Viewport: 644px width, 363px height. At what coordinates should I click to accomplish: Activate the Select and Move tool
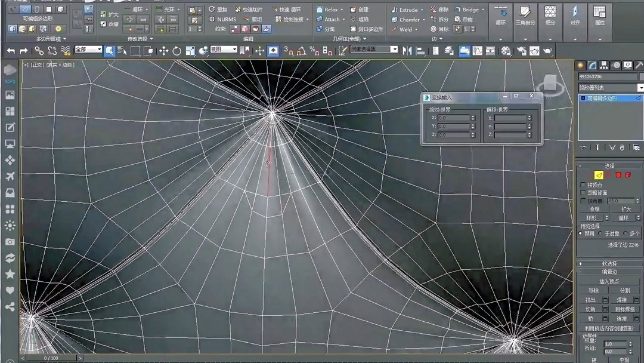coord(164,50)
